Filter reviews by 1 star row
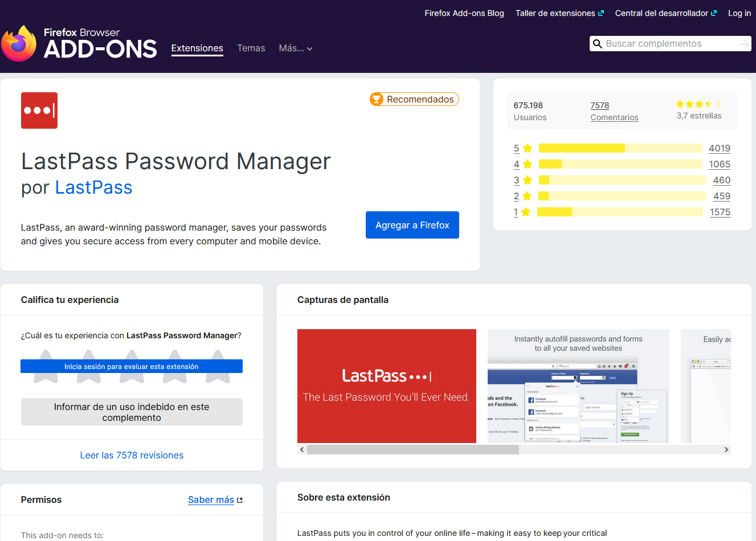This screenshot has height=541, width=756. pyautogui.click(x=622, y=212)
